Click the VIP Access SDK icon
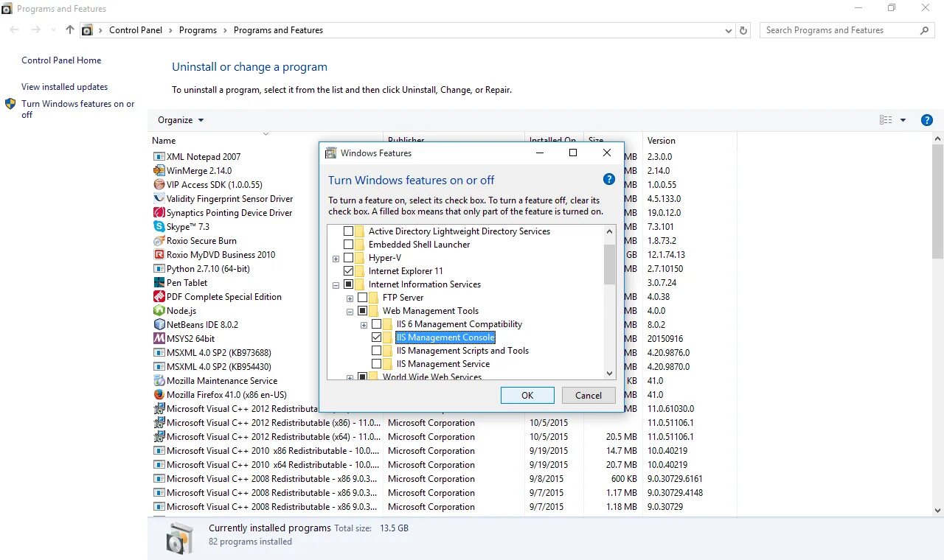944x560 pixels. click(x=159, y=185)
